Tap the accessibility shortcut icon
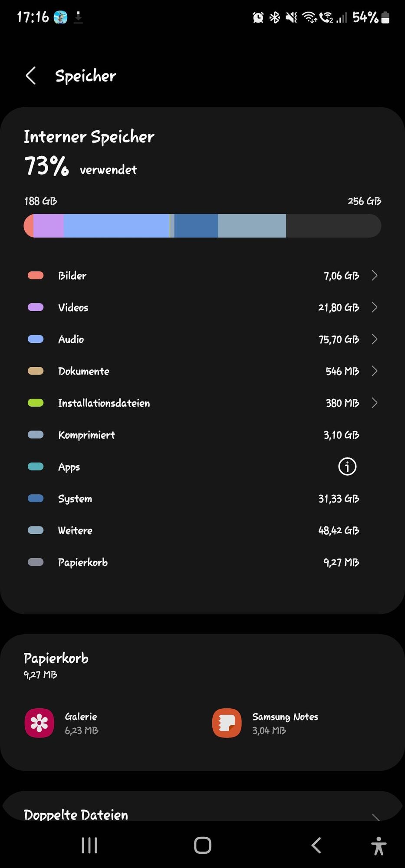 click(x=379, y=845)
